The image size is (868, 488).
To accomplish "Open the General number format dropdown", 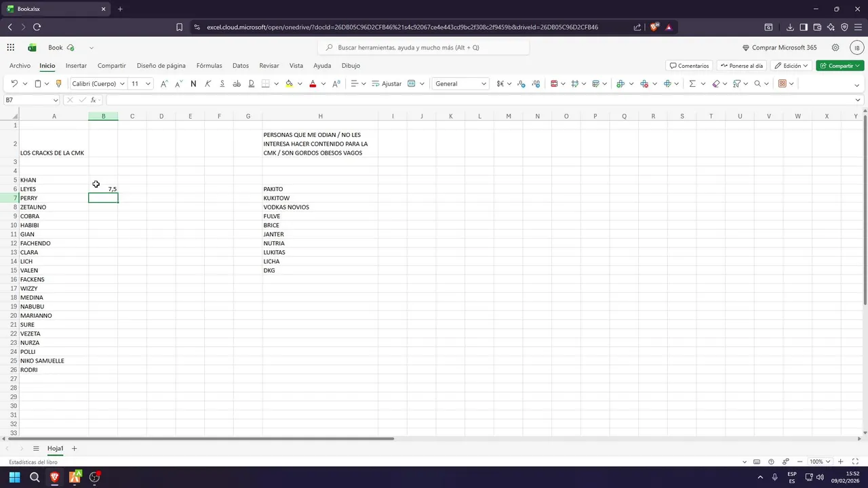I will (460, 83).
